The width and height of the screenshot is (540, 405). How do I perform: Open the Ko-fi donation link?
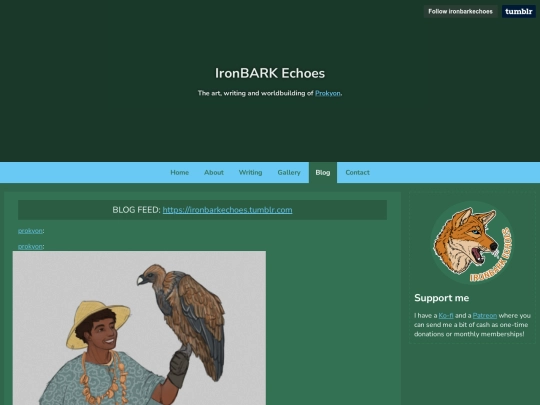pyautogui.click(x=446, y=315)
